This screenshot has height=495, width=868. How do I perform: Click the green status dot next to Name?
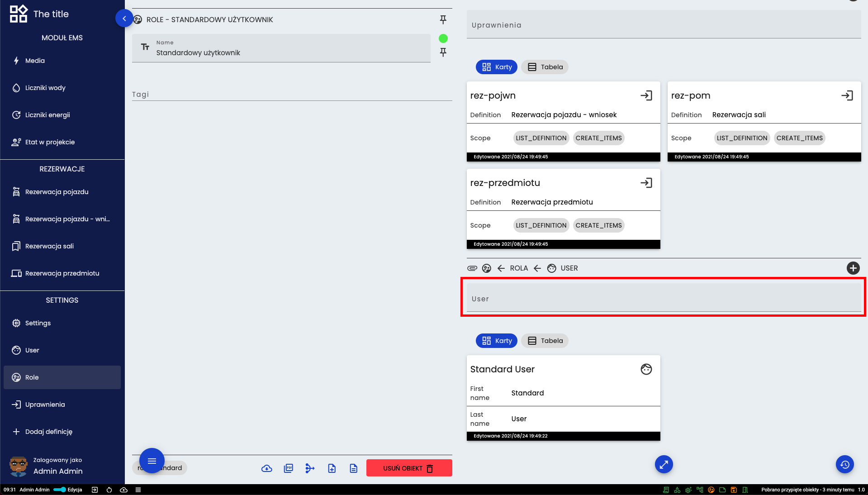[x=443, y=38]
